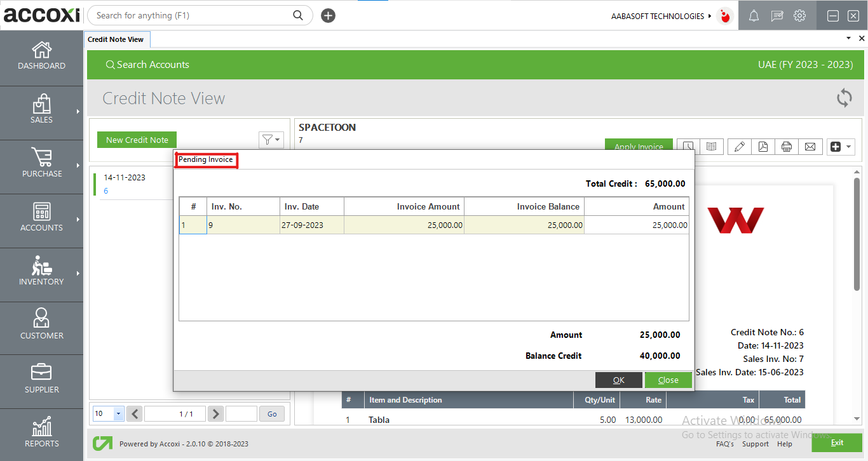Email the credit note
This screenshot has height=461, width=868.
point(810,147)
